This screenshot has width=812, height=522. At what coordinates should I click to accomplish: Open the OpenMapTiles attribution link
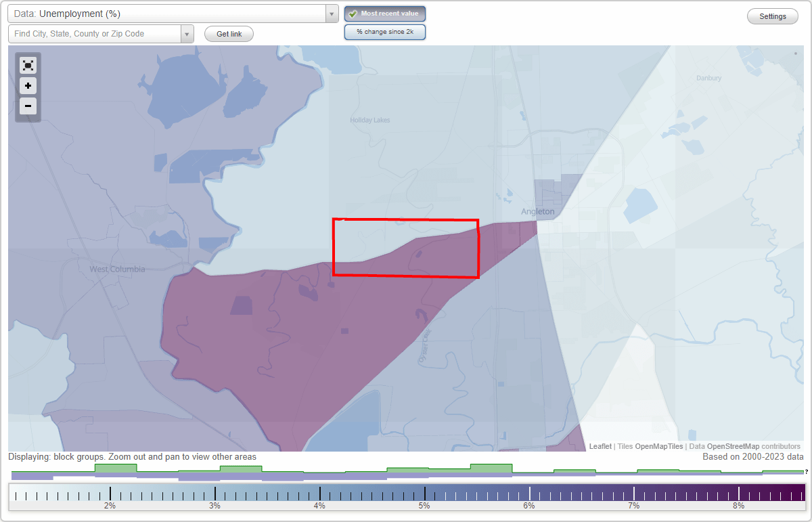tap(658, 446)
